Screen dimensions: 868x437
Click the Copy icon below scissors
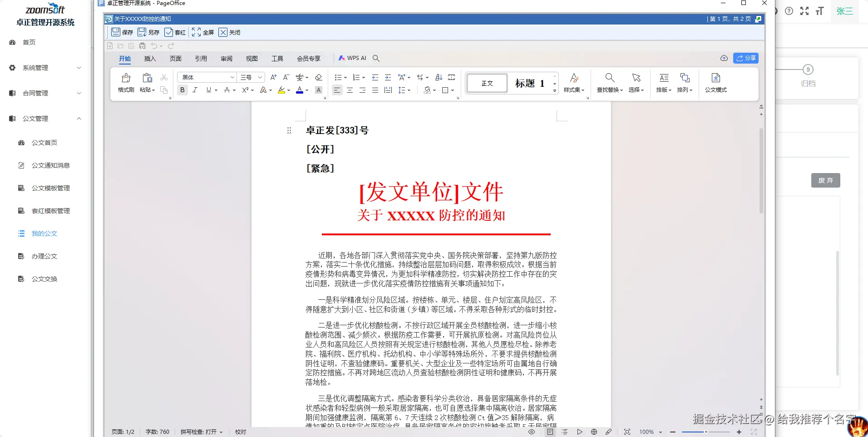pos(164,90)
